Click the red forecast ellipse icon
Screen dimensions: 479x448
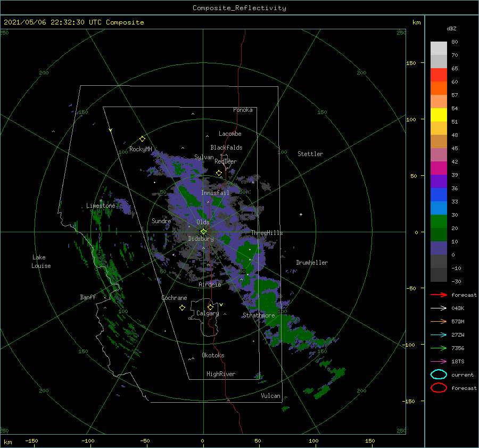pos(439,388)
